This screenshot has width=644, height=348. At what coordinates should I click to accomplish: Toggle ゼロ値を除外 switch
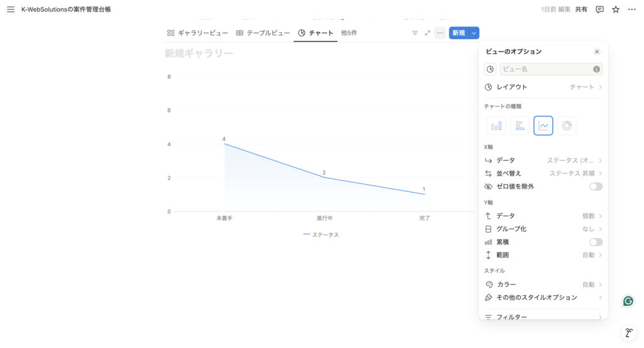(596, 186)
